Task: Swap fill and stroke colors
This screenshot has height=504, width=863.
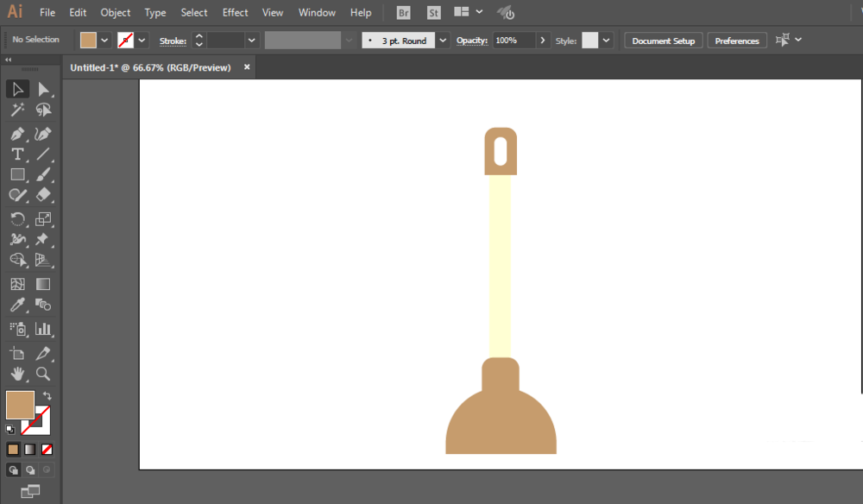Action: pos(47,395)
